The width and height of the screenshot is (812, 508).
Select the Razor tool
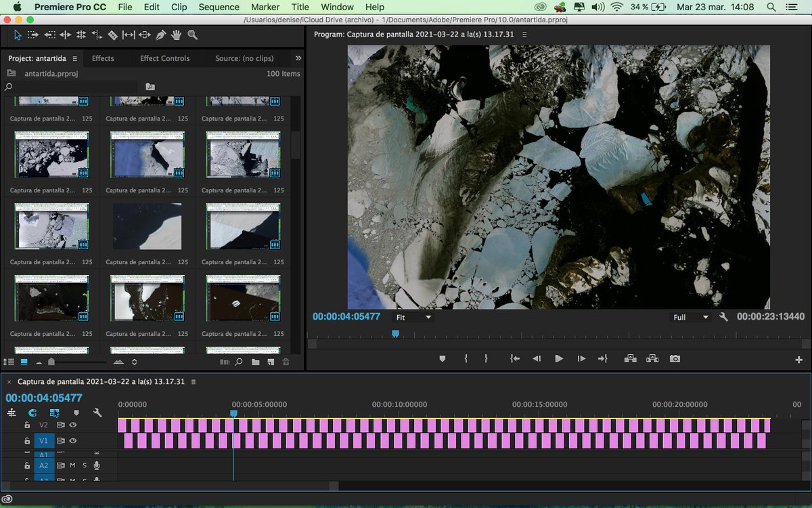[112, 35]
